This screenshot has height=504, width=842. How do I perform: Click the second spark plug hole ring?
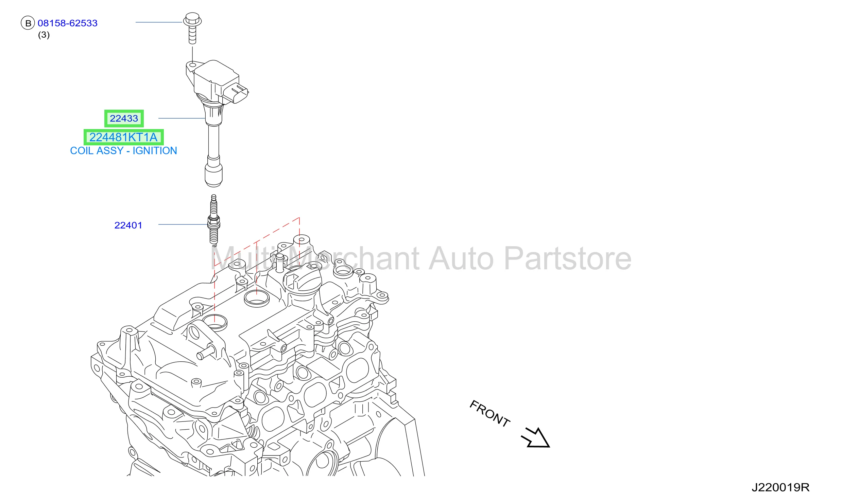tap(257, 298)
